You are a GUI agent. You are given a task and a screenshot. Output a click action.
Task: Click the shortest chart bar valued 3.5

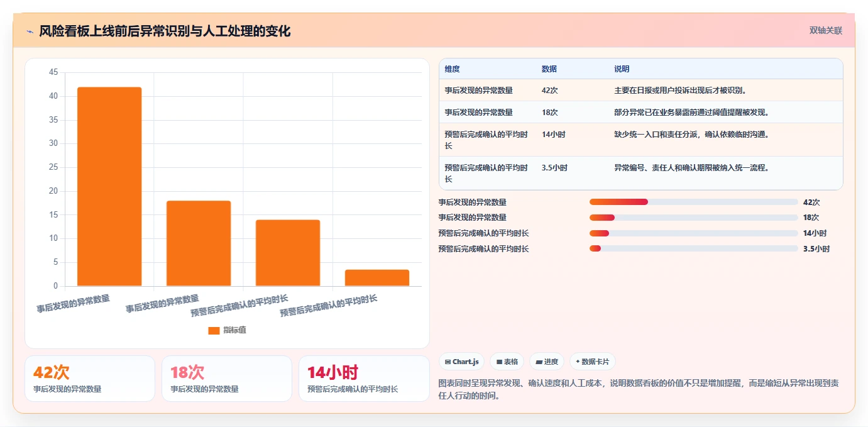pyautogui.click(x=377, y=278)
